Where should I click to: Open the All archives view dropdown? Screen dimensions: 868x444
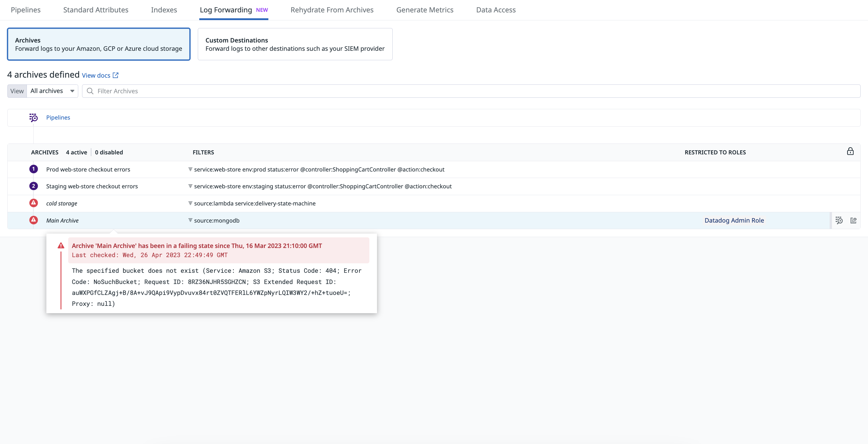click(52, 91)
